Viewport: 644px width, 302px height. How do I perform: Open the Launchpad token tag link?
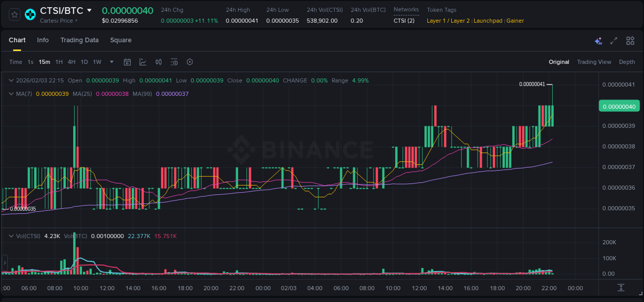(x=488, y=21)
